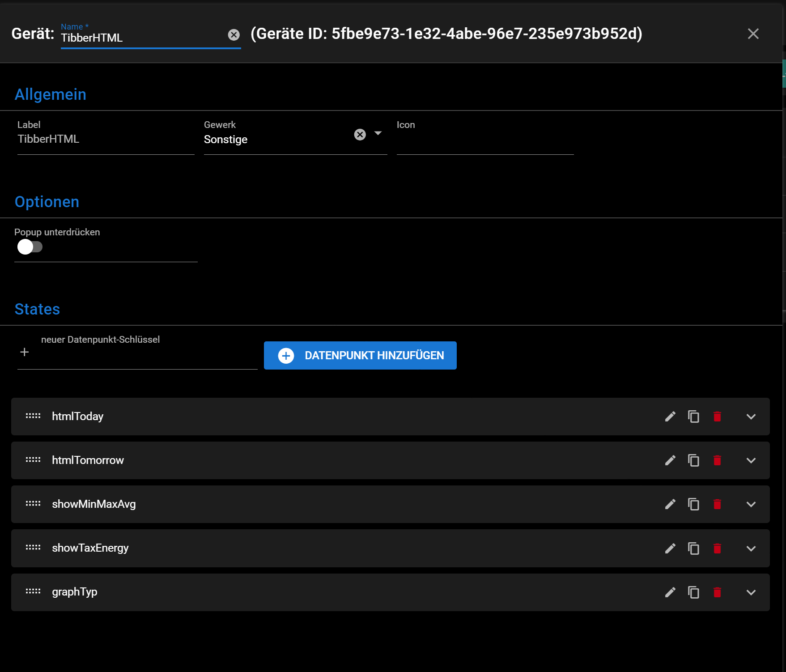Clear the device Name field
This screenshot has height=672, width=786.
[234, 35]
